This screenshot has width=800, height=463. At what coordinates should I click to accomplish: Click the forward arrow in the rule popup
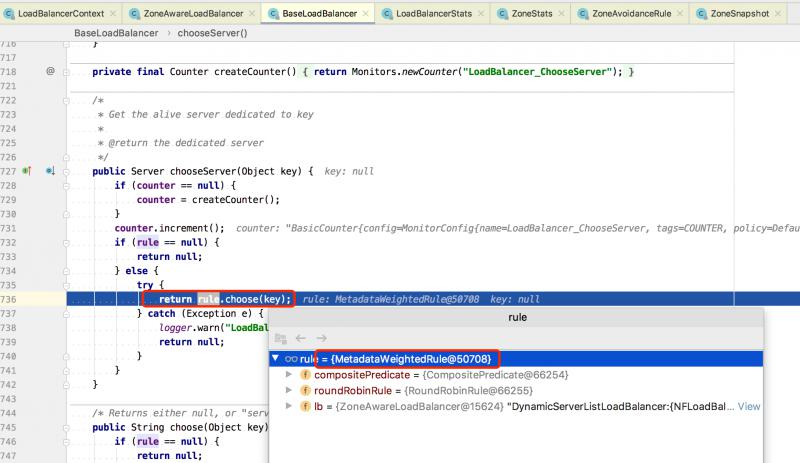(321, 338)
